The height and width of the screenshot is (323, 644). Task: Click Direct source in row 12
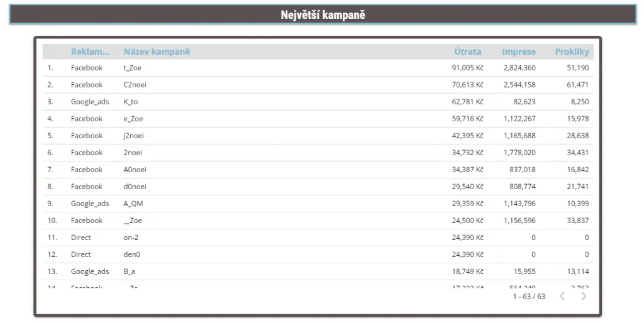pyautogui.click(x=81, y=255)
